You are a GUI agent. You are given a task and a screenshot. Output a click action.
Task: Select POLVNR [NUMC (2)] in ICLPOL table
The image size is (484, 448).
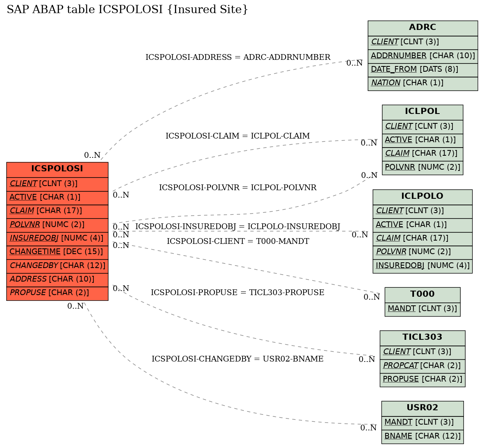coord(422,168)
